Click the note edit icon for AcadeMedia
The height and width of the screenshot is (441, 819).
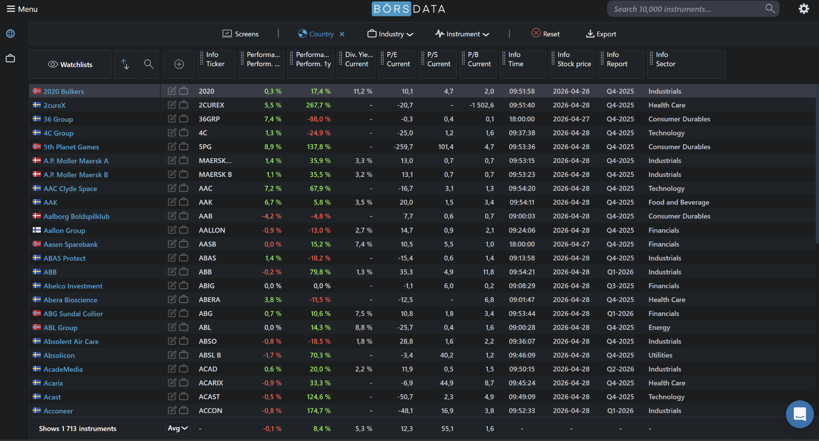(172, 369)
